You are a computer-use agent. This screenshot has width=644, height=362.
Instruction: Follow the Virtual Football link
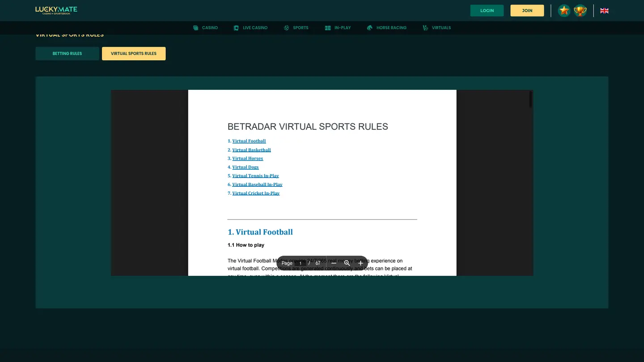[x=249, y=141]
